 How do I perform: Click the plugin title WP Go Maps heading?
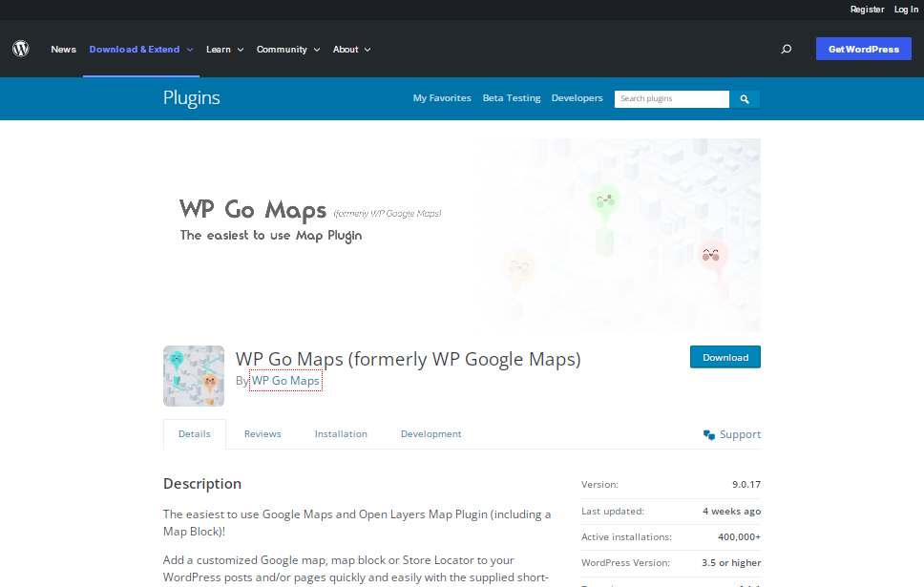point(409,360)
